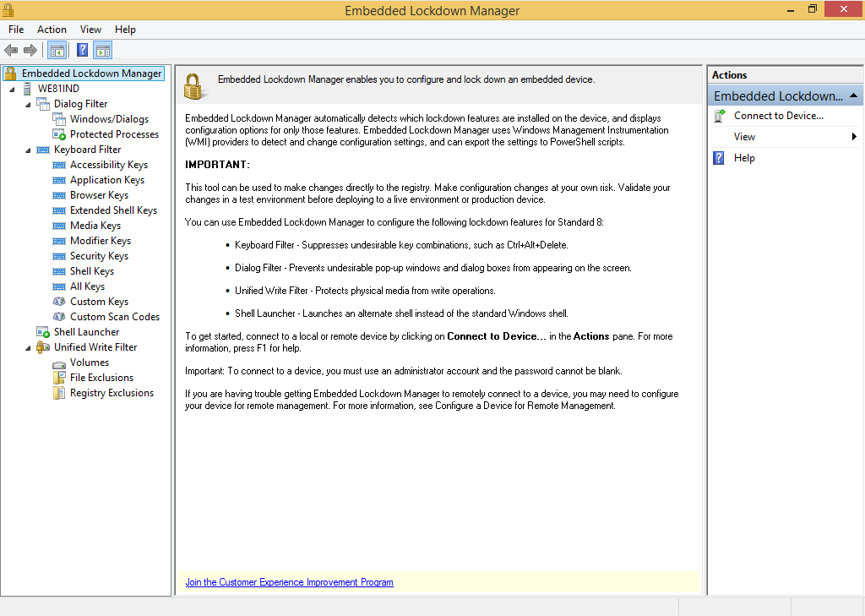Collapse the WE81IND device node
Image resolution: width=865 pixels, height=616 pixels.
(x=12, y=89)
